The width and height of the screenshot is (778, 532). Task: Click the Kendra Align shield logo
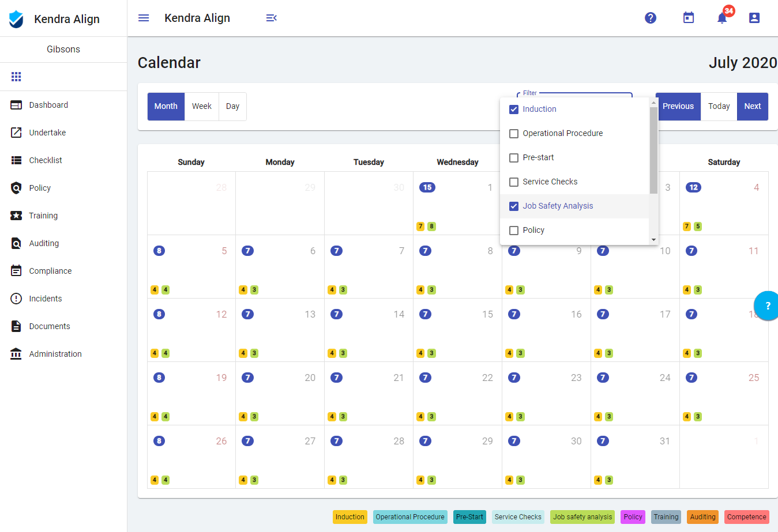tap(16, 19)
